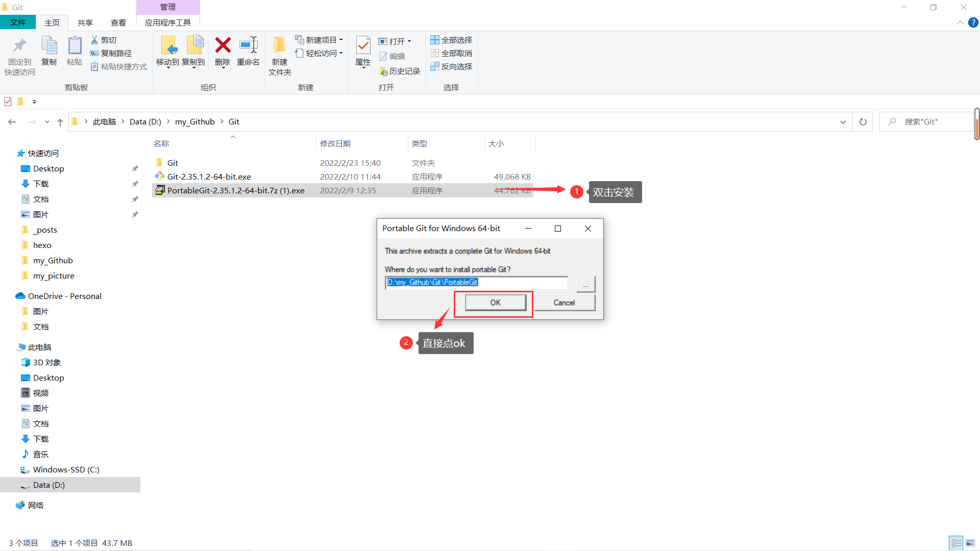Select the Git folder row

(342, 163)
